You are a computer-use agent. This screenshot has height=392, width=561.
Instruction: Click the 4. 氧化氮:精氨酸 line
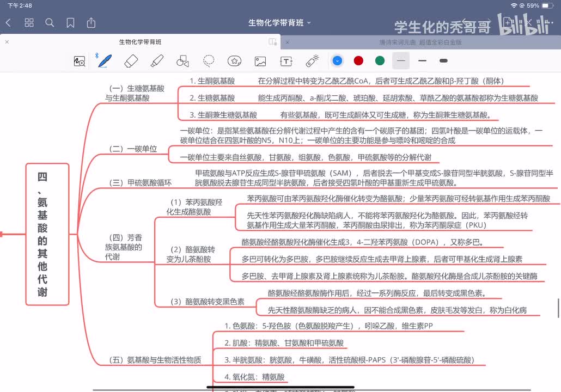[x=255, y=377]
